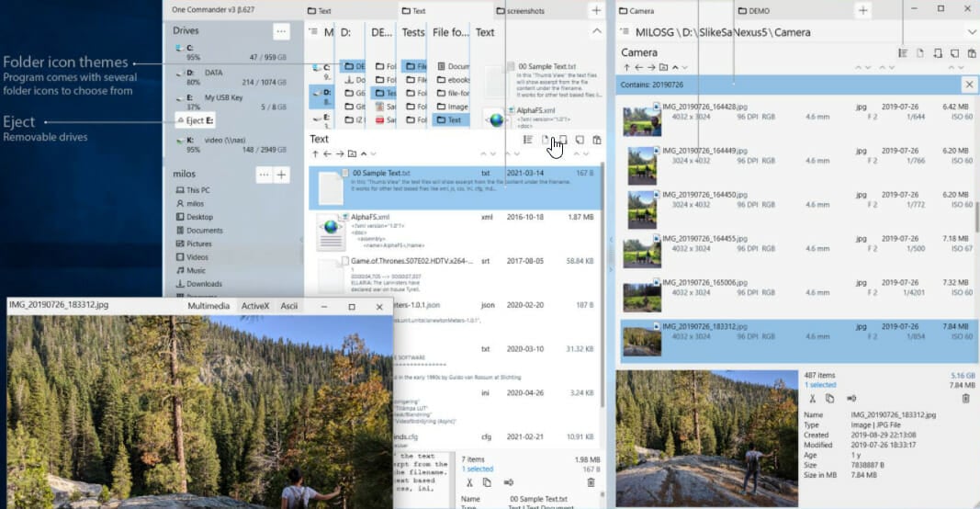Screen dimensions: 980x509
Task: Open the Downloads favorite folder
Action: 198,284
